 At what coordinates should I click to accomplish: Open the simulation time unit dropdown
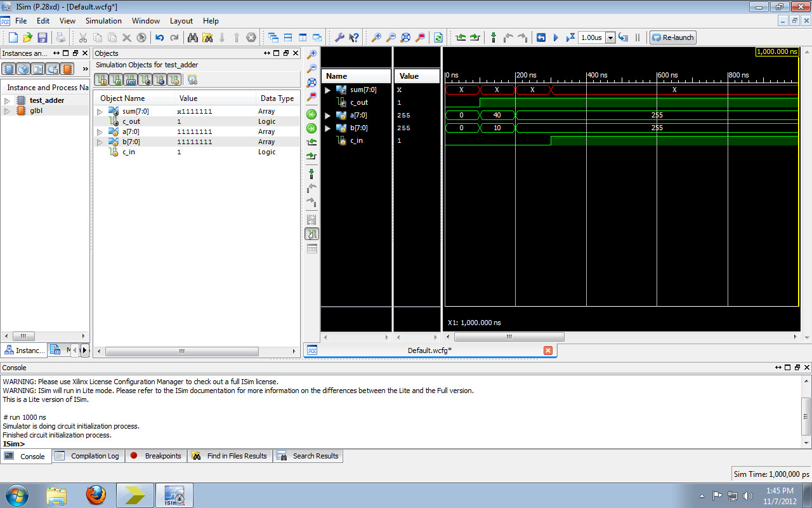(x=609, y=37)
